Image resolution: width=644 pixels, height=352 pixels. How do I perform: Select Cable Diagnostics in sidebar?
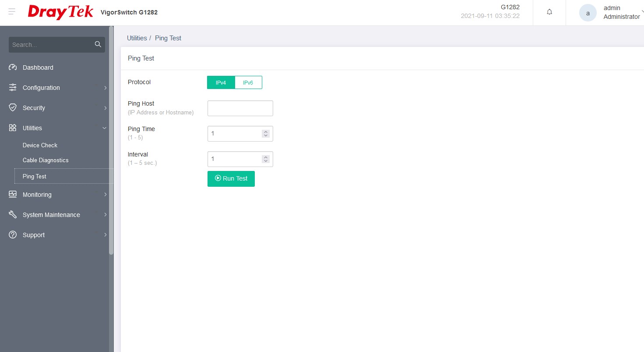[46, 160]
